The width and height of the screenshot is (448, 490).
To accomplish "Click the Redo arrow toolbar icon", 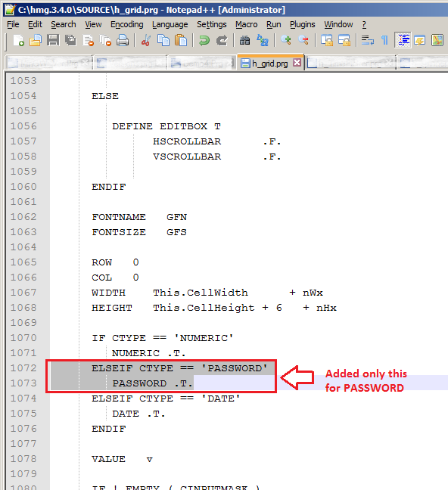I will point(222,41).
